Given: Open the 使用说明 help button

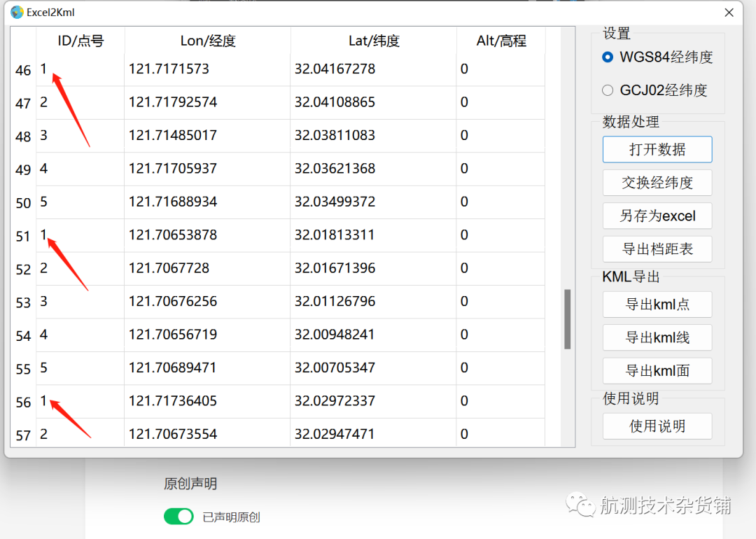Looking at the screenshot, I should point(657,426).
